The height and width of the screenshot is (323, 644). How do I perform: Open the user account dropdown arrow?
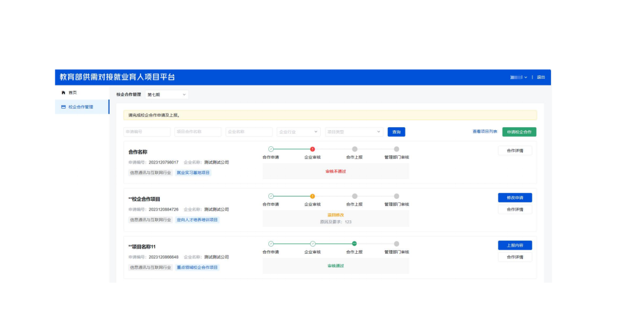pyautogui.click(x=525, y=78)
